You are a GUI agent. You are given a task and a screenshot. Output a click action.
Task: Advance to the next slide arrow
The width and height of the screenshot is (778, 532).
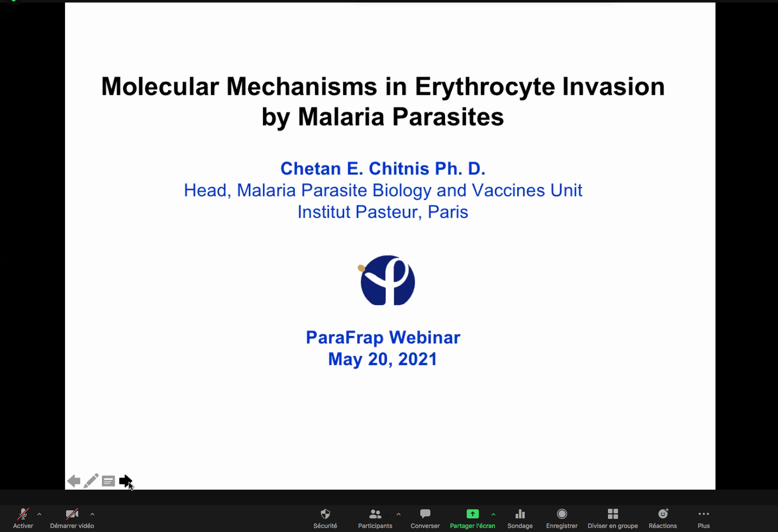tap(125, 481)
